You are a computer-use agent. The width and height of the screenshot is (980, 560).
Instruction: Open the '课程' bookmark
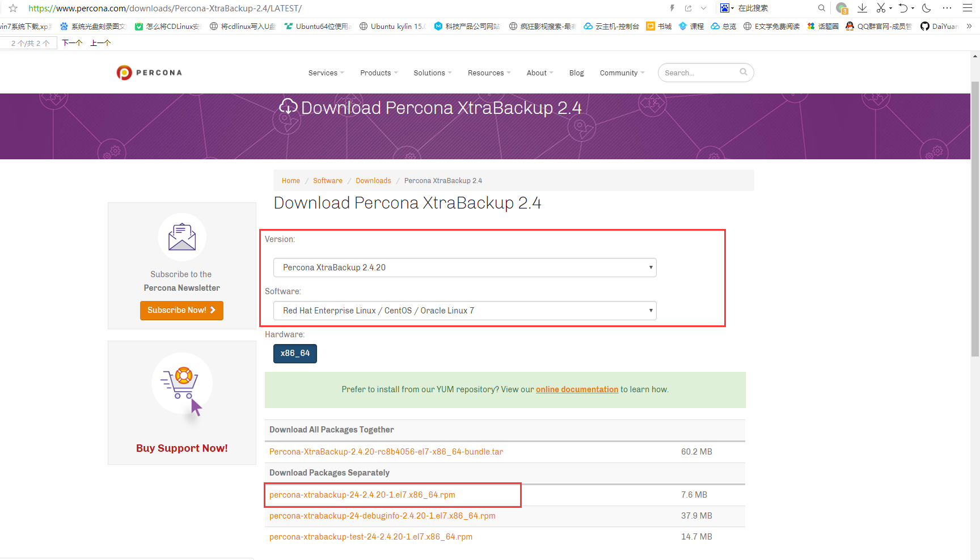[691, 27]
